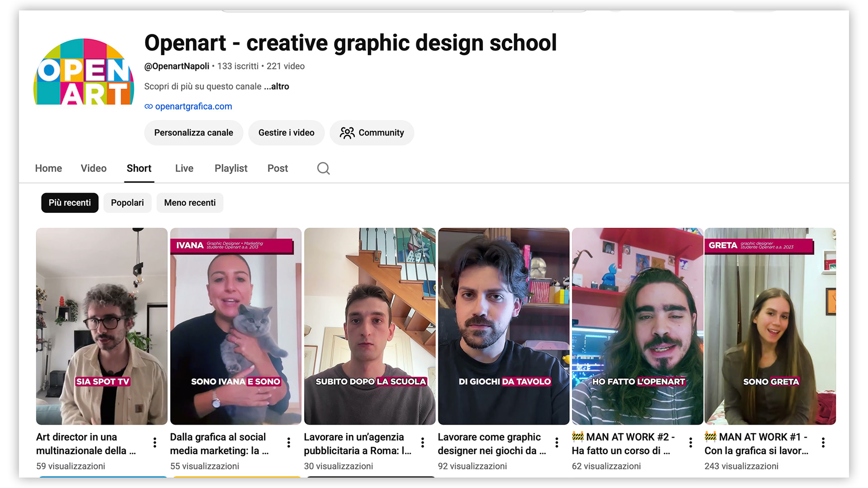This screenshot has height=488, width=868.
Task: Go to the Playlist tab
Action: (x=231, y=169)
